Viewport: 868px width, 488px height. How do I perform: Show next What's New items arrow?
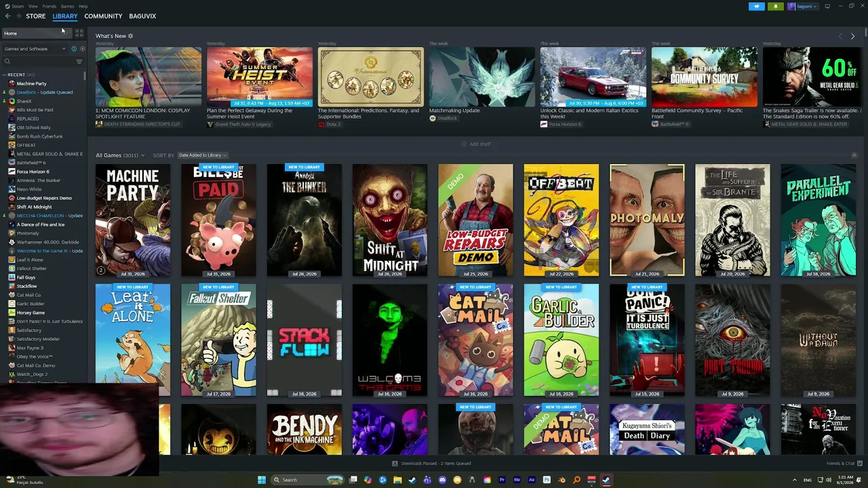click(852, 36)
